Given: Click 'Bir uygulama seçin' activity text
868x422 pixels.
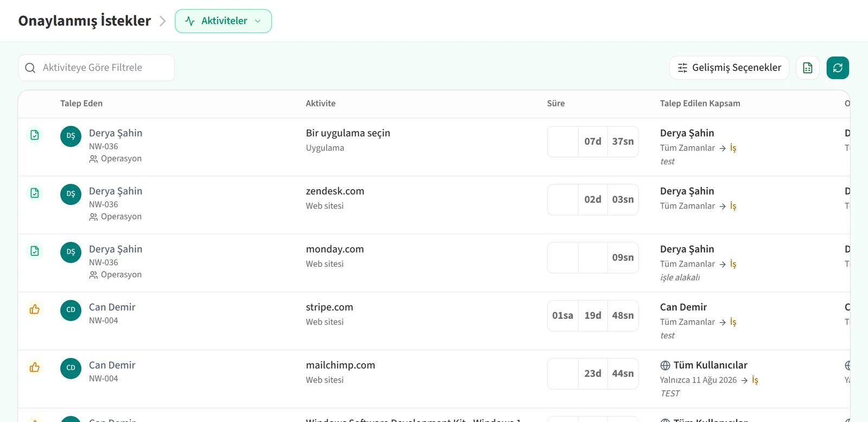Looking at the screenshot, I should [348, 133].
